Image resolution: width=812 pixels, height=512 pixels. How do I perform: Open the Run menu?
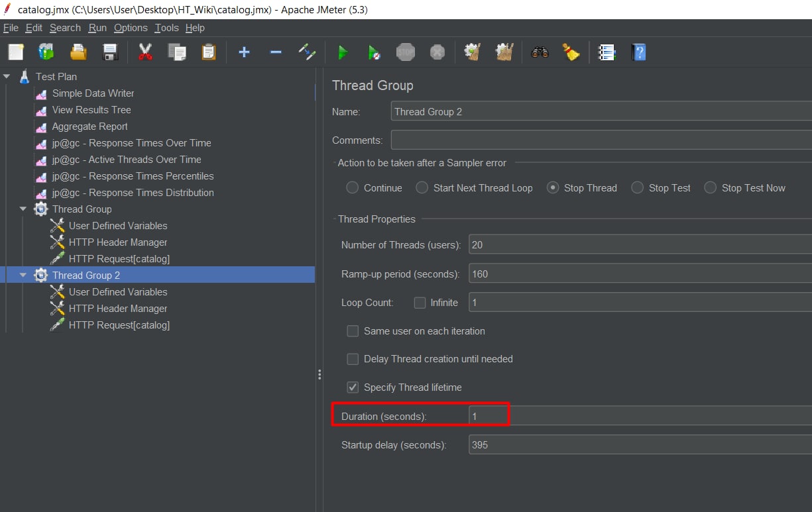(x=97, y=28)
